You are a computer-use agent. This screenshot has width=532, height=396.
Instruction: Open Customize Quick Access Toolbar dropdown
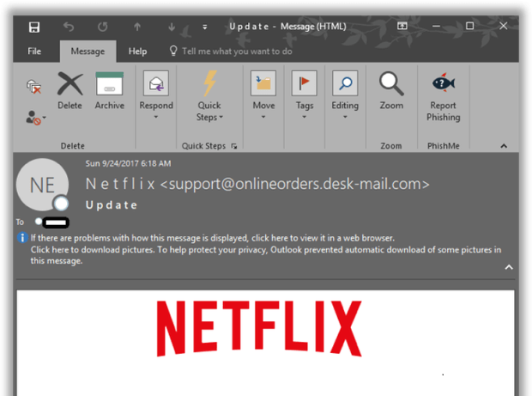204,27
